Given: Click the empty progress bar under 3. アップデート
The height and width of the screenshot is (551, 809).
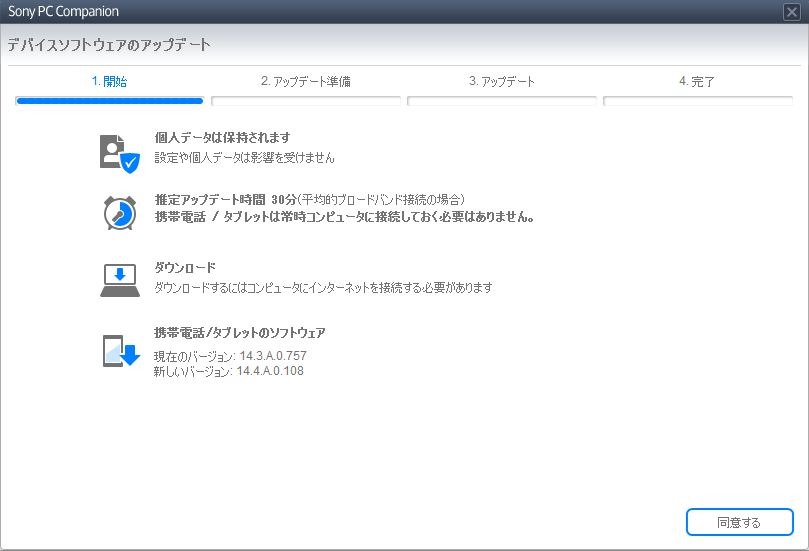Looking at the screenshot, I should click(x=502, y=101).
